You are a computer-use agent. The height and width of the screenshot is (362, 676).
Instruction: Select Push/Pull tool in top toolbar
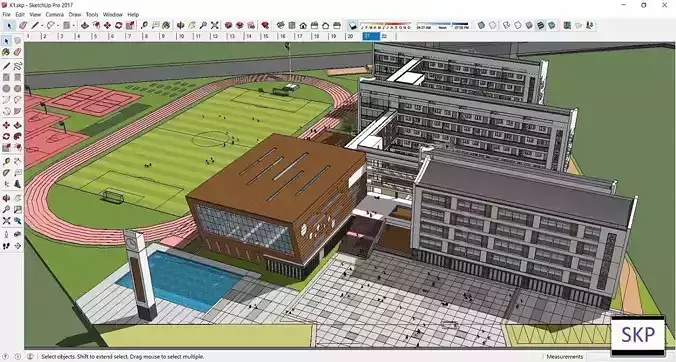[x=84, y=25]
